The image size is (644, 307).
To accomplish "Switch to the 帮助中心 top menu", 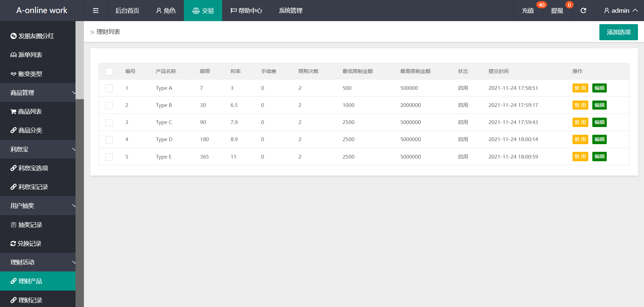I will click(246, 11).
